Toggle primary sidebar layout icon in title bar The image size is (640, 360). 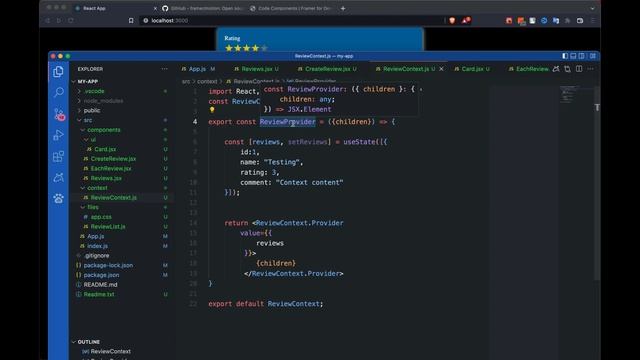click(565, 56)
